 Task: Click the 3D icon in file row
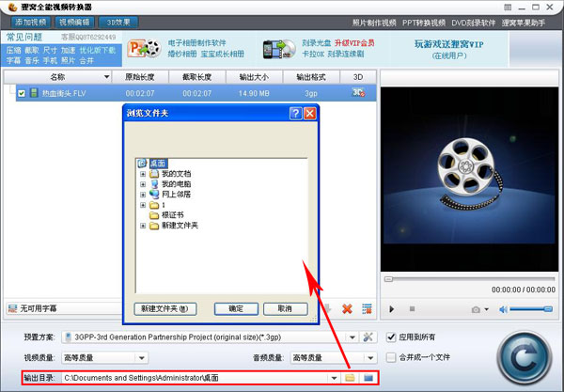point(358,93)
